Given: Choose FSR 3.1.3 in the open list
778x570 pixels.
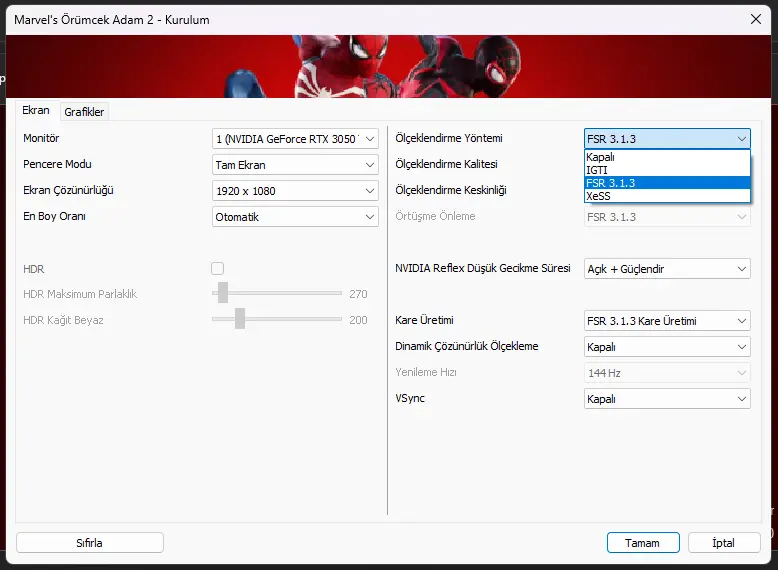Looking at the screenshot, I should [x=667, y=183].
